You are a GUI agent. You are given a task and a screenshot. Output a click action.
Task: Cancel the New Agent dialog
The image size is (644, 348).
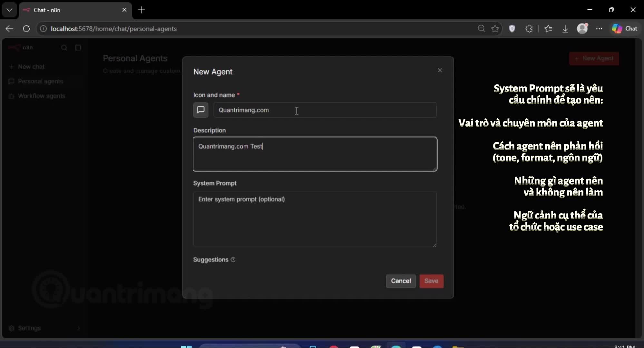pos(401,281)
